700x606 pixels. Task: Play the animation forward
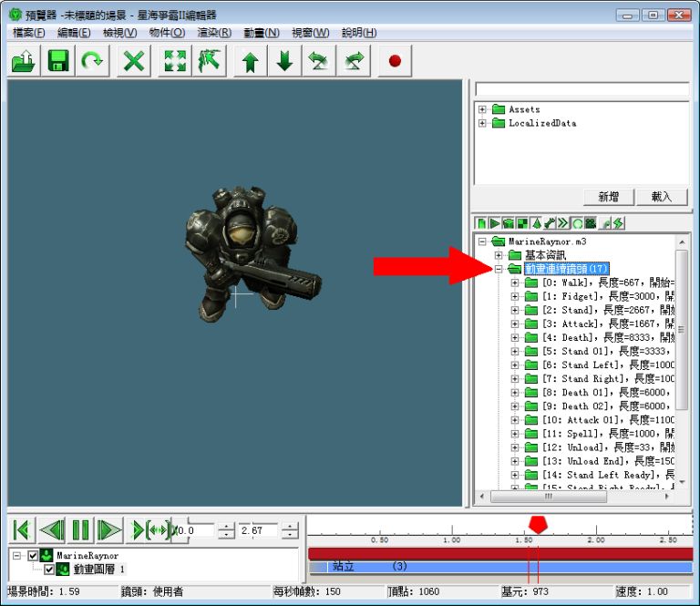click(109, 530)
